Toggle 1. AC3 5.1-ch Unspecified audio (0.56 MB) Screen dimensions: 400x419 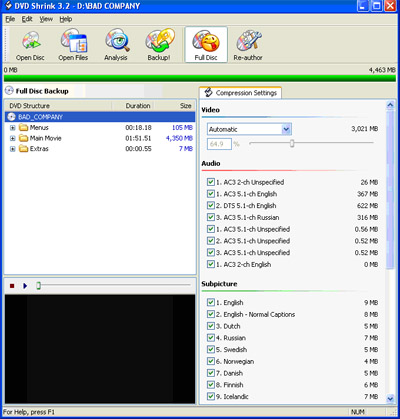[210, 229]
